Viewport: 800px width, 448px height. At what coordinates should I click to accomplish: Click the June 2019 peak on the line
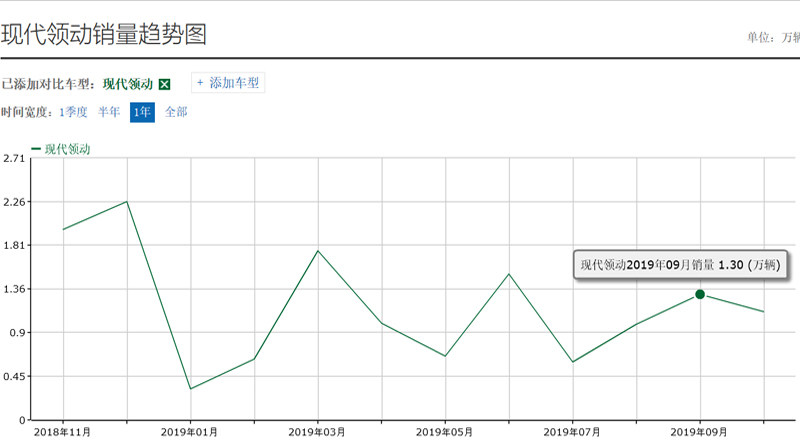[x=509, y=273]
